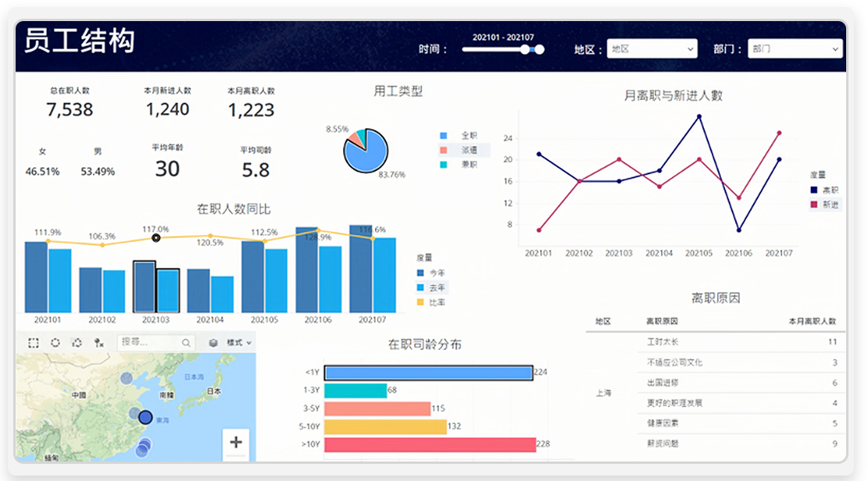Click 新进 line point at 202107
868x481 pixels.
tap(780, 133)
